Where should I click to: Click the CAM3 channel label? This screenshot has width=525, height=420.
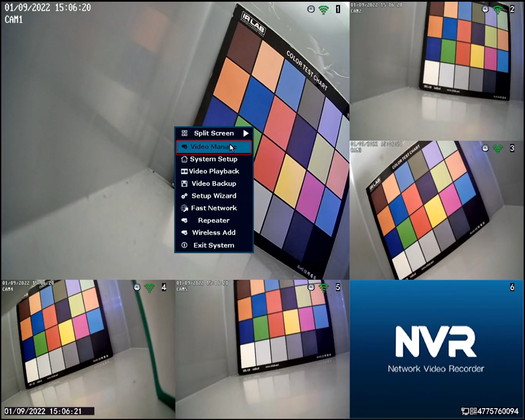pos(356,150)
